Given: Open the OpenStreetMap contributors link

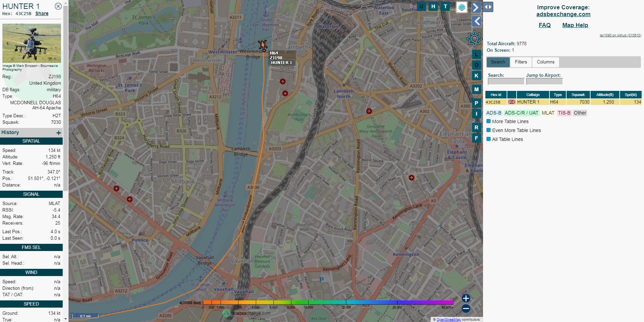Looking at the screenshot, I should (448, 319).
